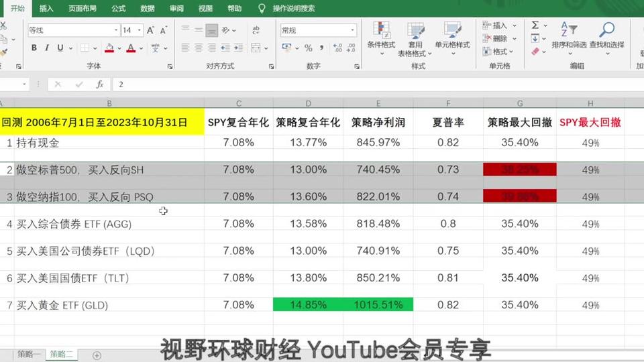The height and width of the screenshot is (362, 644).
Task: Open the borders dropdown arrow
Action: 95,48
